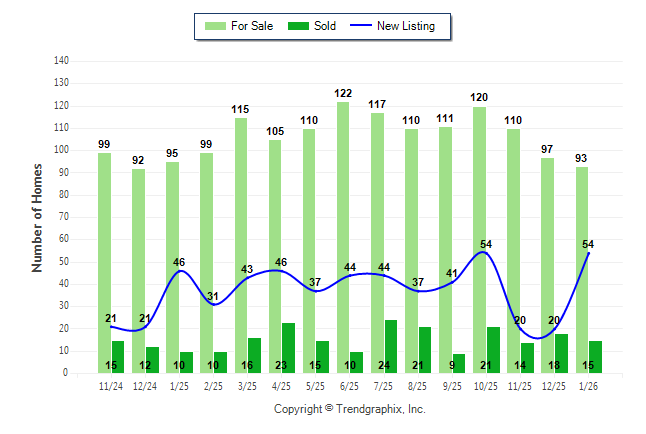Toggle the New Listing legend label
This screenshot has height=434, width=646.
pos(406,26)
